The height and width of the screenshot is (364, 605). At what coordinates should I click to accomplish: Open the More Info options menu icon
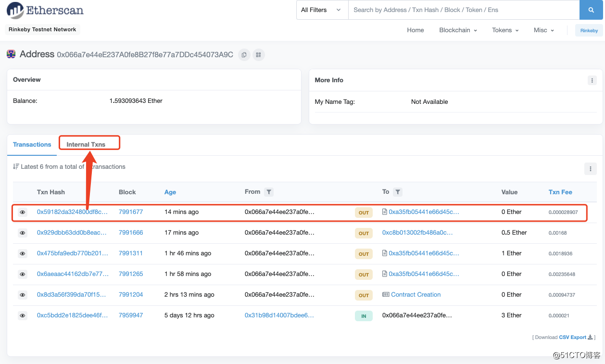click(x=592, y=80)
